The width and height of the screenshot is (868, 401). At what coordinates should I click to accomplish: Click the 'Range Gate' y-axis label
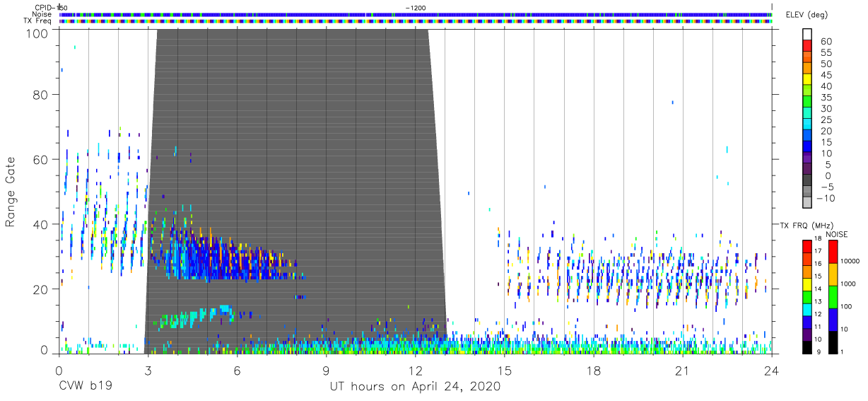tap(11, 192)
